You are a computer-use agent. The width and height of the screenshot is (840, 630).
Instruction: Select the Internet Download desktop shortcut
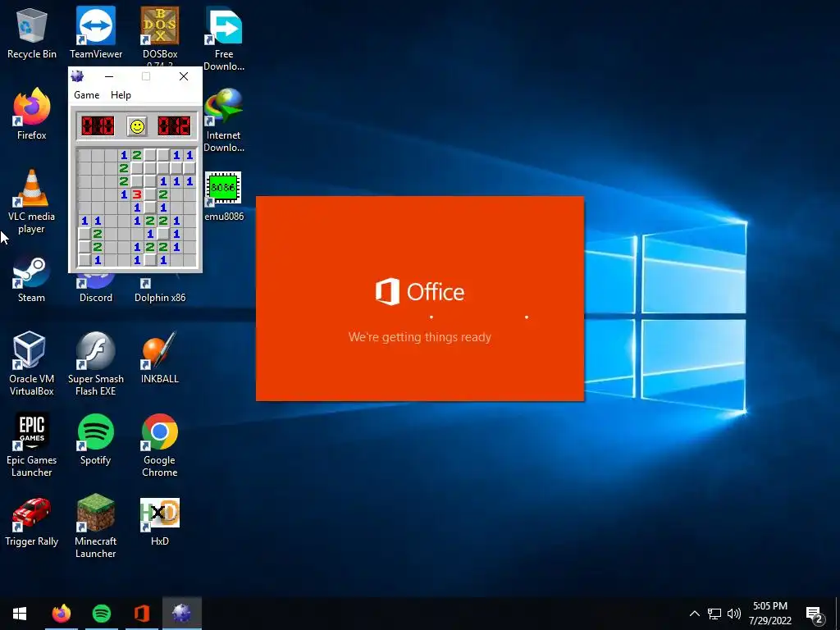coord(224,120)
